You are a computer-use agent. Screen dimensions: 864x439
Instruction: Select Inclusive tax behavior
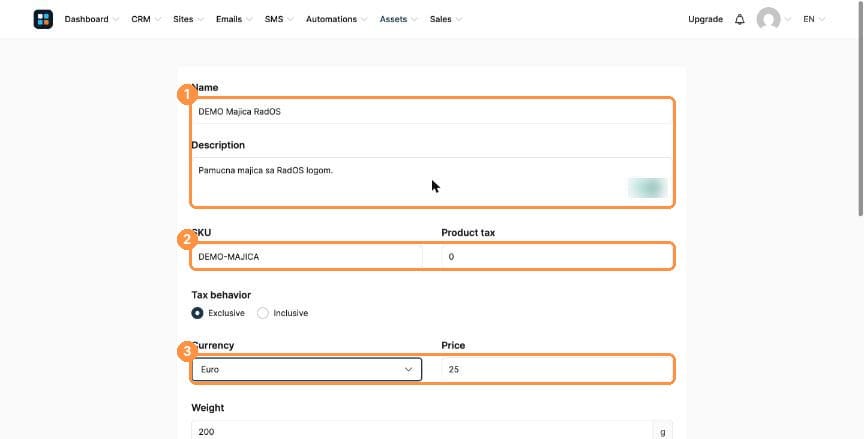(x=263, y=313)
